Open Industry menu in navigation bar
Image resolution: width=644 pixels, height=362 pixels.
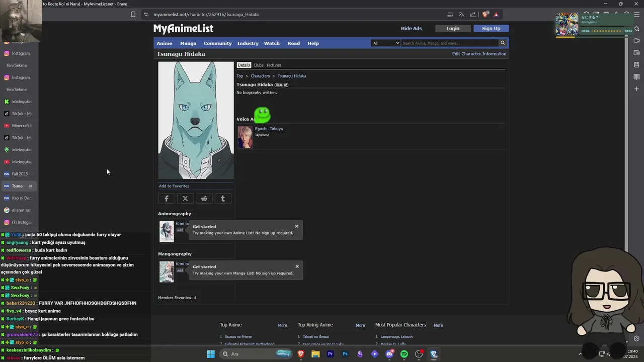click(248, 43)
